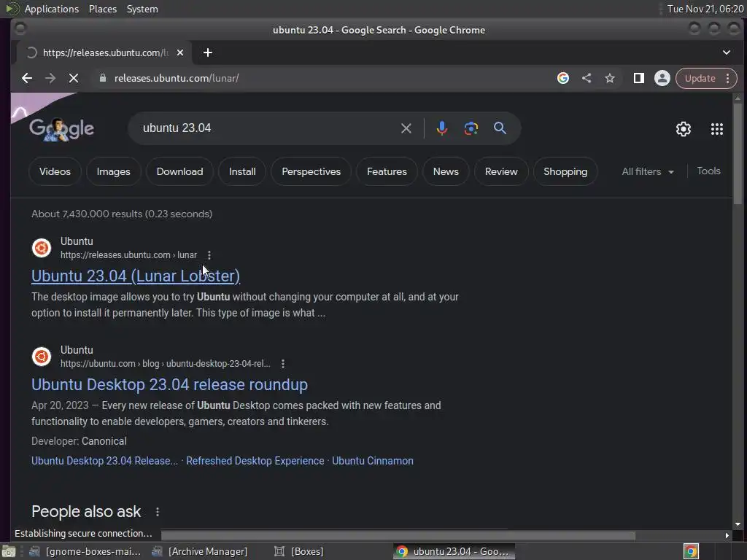747x560 pixels.
Task: Expand the tab search dropdown arrow
Action: pyautogui.click(x=727, y=52)
